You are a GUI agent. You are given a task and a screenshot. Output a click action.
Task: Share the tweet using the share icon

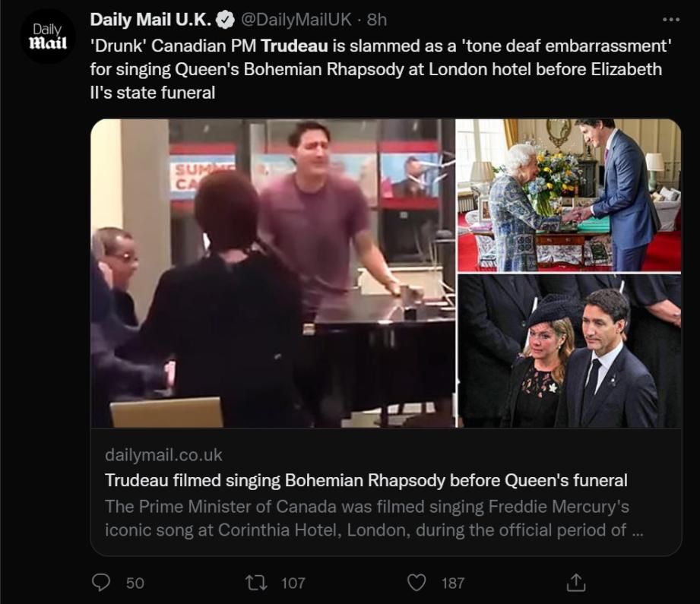tap(576, 583)
